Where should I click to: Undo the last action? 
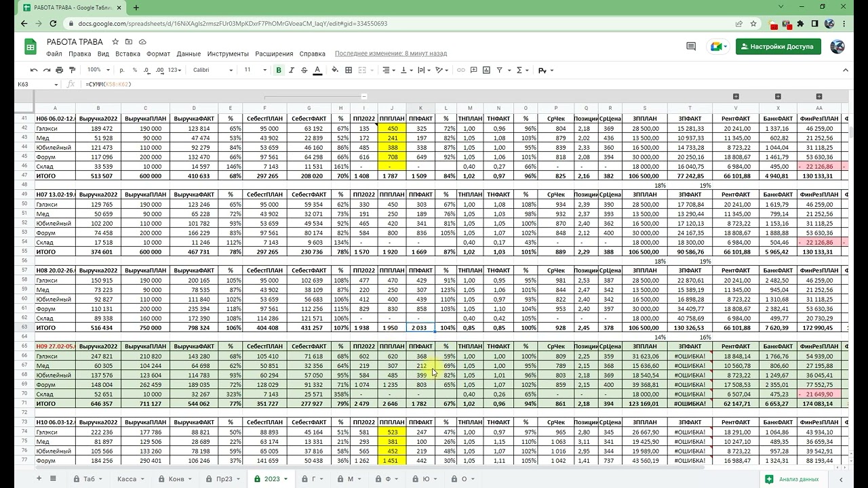pyautogui.click(x=34, y=70)
